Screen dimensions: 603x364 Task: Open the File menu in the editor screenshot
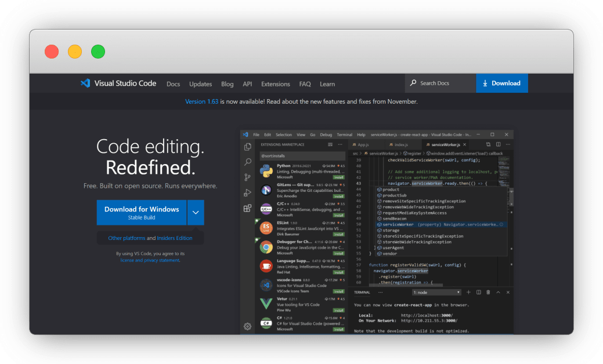coord(256,135)
